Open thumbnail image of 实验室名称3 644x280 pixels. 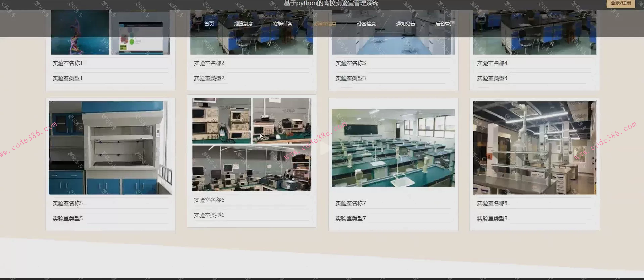(x=393, y=32)
